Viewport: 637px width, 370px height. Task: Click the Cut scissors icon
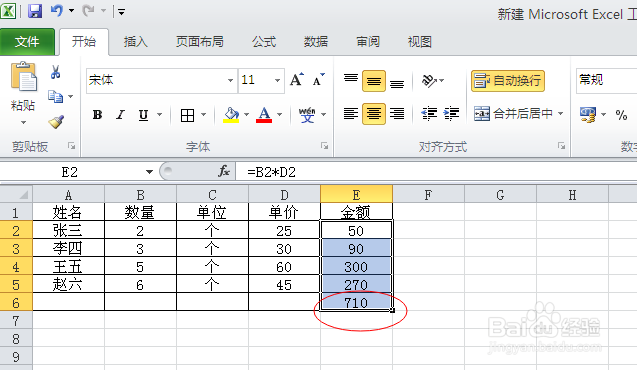coord(55,72)
